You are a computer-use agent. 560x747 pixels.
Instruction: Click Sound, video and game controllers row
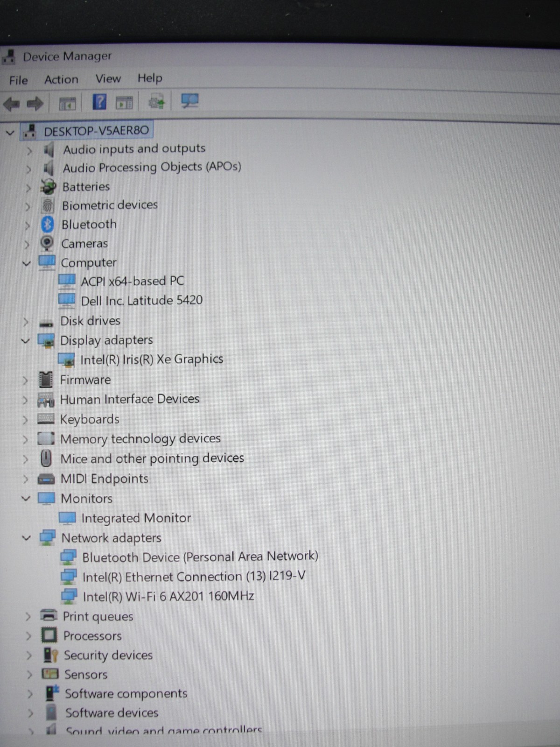point(164,730)
